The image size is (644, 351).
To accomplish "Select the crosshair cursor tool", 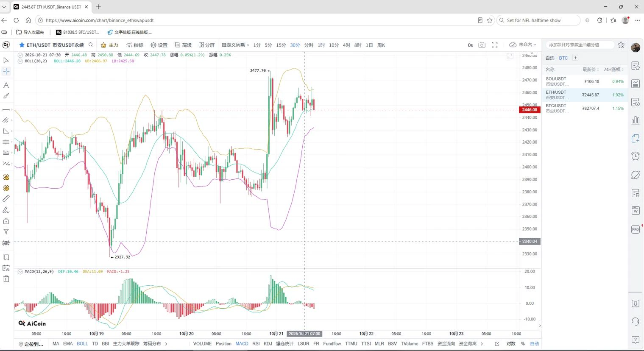I will coord(6,71).
